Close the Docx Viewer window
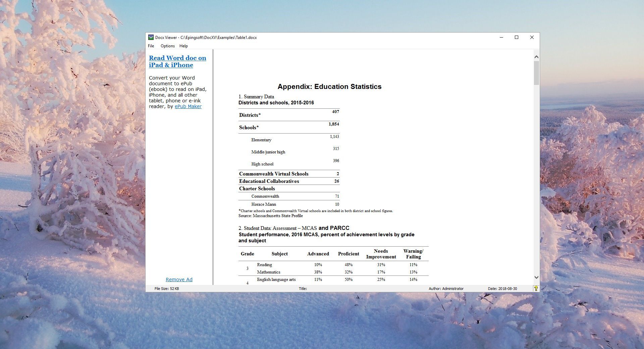The height and width of the screenshot is (349, 644). pyautogui.click(x=532, y=37)
